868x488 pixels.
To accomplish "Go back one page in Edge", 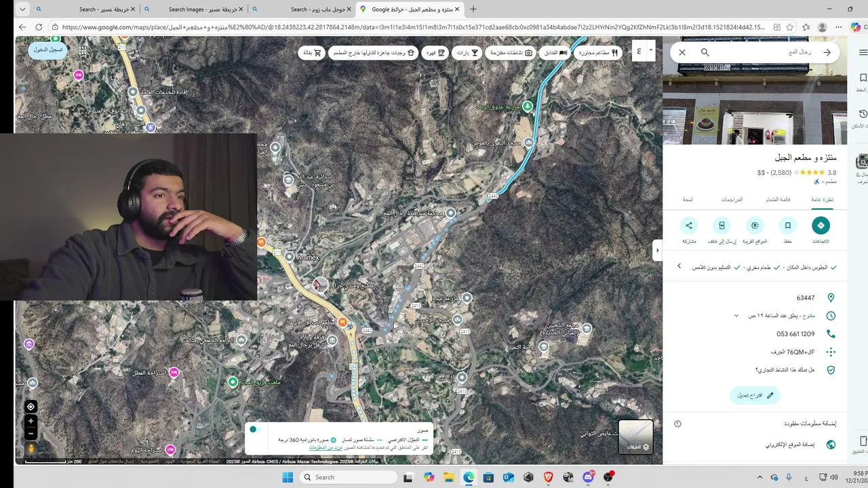I will (x=22, y=27).
